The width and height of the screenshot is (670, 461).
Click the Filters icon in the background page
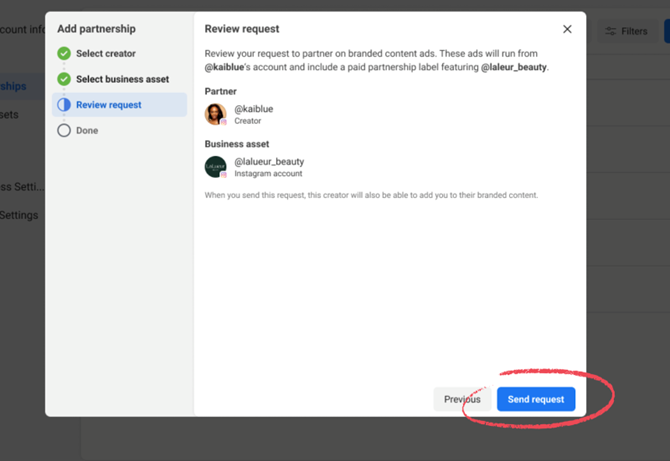tap(611, 31)
